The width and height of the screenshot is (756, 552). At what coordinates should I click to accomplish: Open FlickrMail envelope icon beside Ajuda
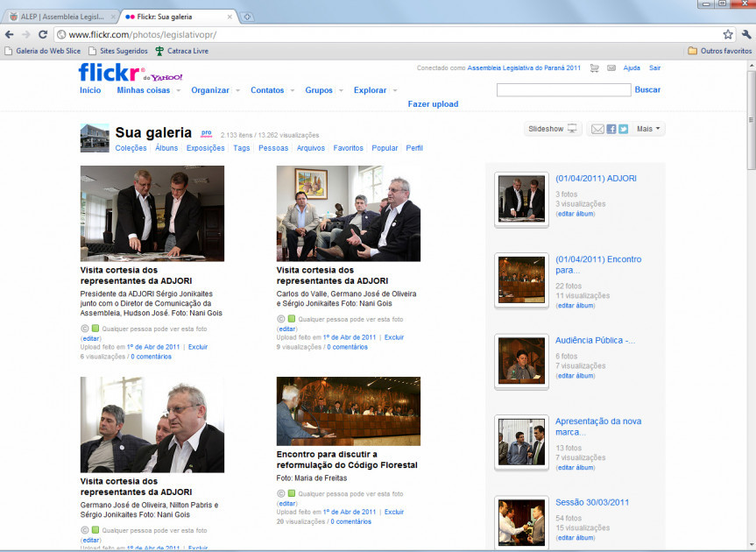click(611, 68)
